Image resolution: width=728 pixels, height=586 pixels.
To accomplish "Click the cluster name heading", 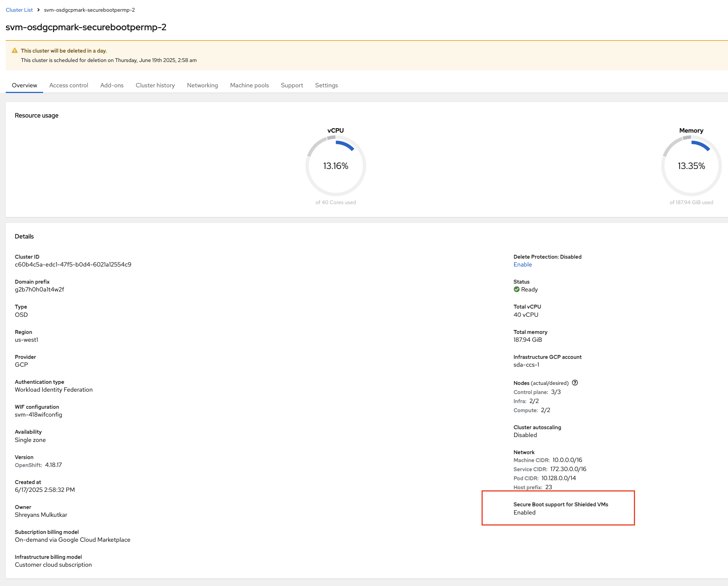I will 86,27.
